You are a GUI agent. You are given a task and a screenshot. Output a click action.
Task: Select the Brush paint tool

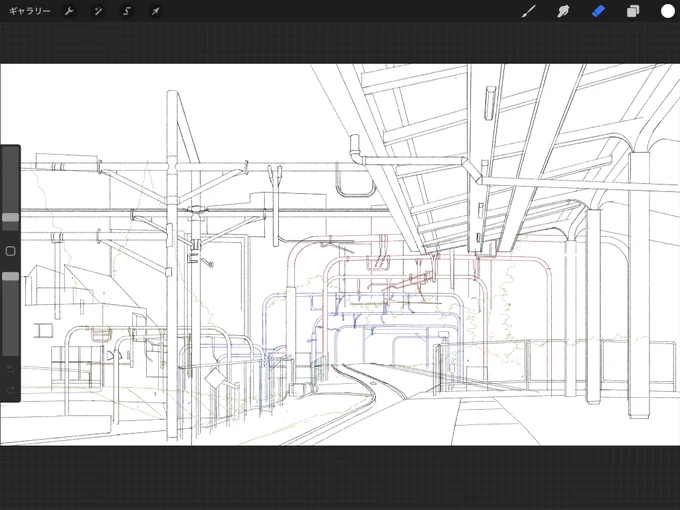click(x=529, y=11)
